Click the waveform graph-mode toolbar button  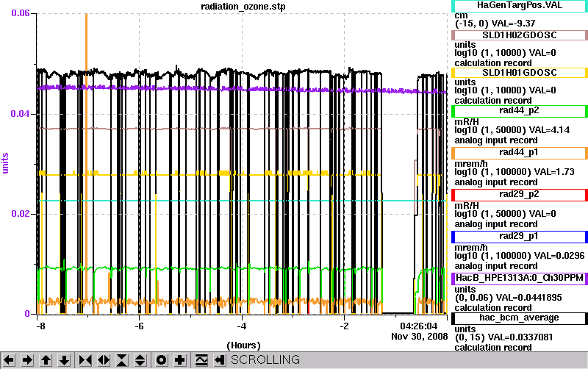click(201, 360)
